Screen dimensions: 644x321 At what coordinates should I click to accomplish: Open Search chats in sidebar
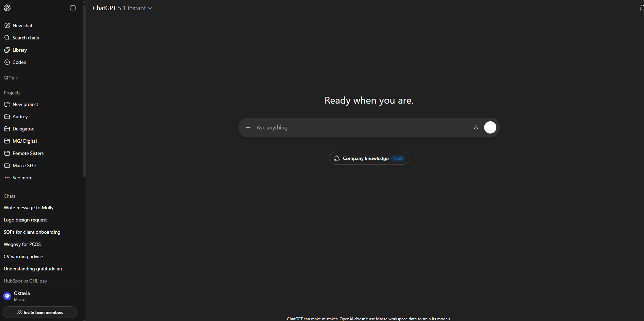[x=41, y=38]
